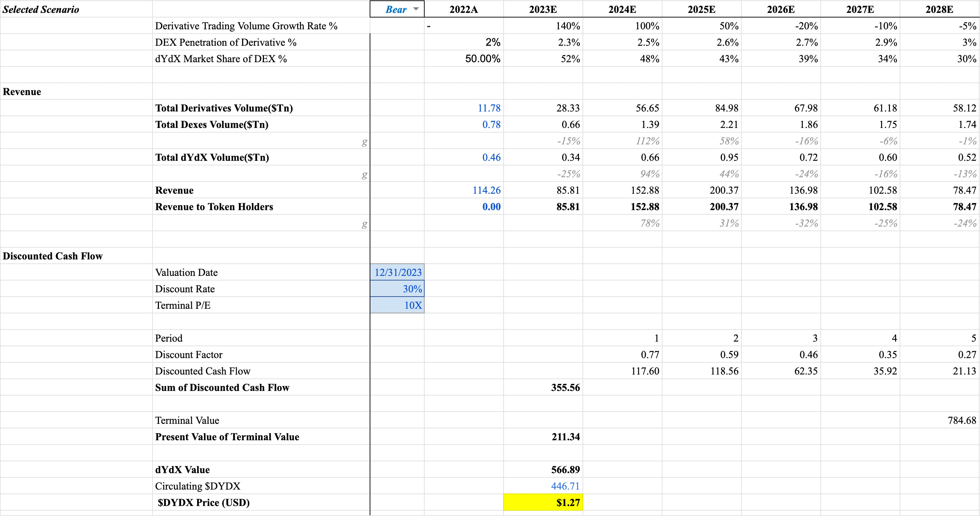Click the 2024E column header
Image resolution: width=980 pixels, height=516 pixels.
(622, 9)
